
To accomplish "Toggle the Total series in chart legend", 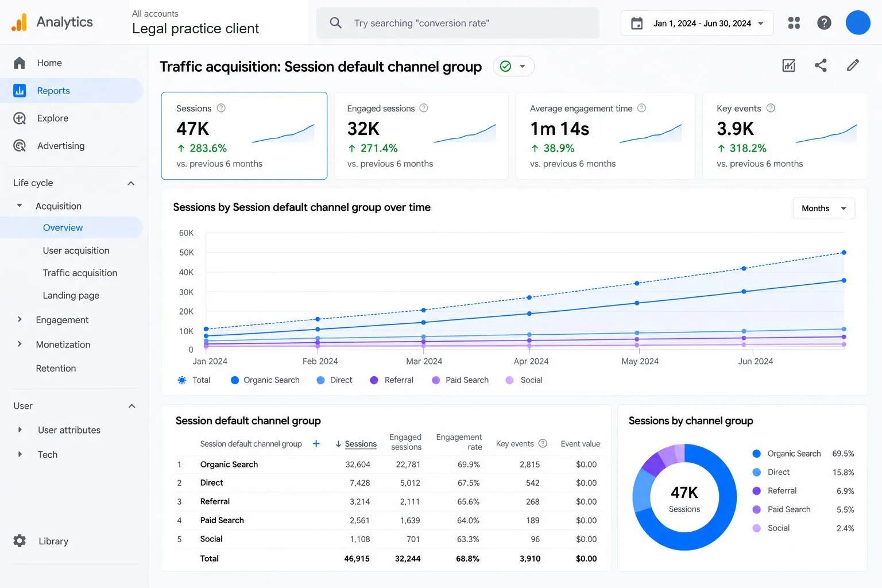I will click(194, 380).
